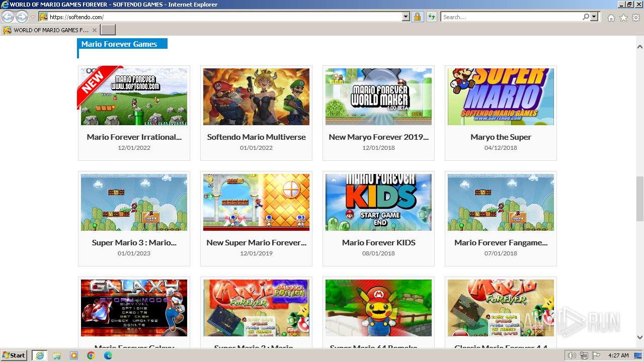This screenshot has height=362, width=644.
Task: Click date 01/01/2022 under Softendo Mario Multiverse
Action: coord(256,148)
